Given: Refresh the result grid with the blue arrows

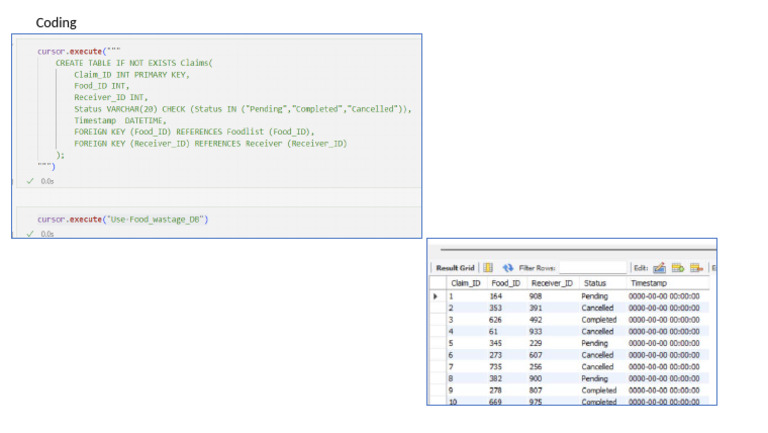Looking at the screenshot, I should 508,267.
